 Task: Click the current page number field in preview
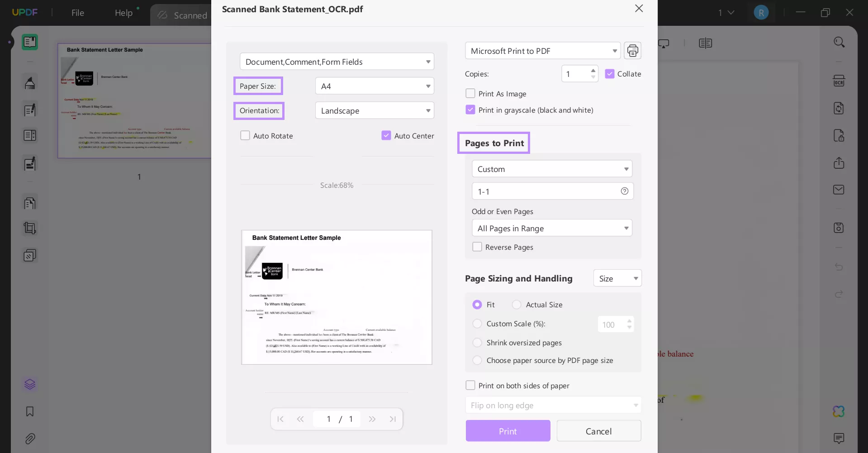click(328, 419)
